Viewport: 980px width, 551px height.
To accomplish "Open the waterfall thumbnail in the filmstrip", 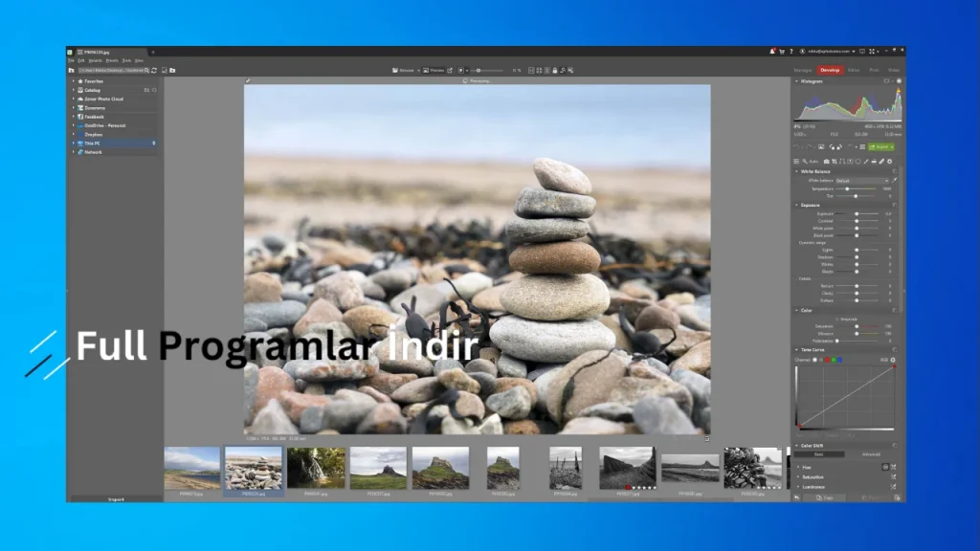I will (316, 467).
